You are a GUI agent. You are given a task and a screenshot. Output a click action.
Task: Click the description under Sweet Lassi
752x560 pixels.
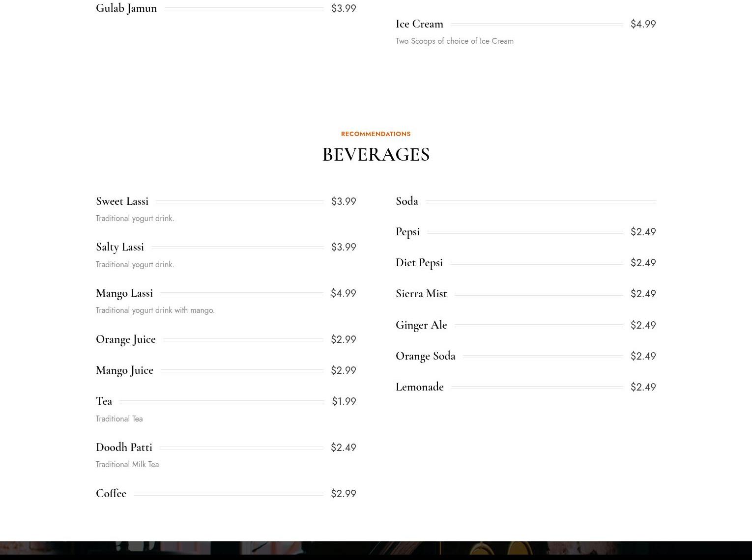coord(135,219)
